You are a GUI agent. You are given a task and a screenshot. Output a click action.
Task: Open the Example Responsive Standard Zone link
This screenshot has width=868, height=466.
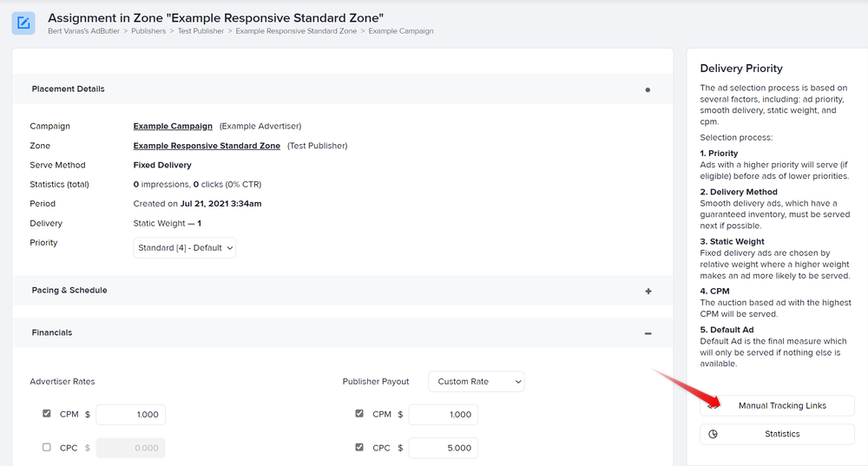pyautogui.click(x=207, y=146)
